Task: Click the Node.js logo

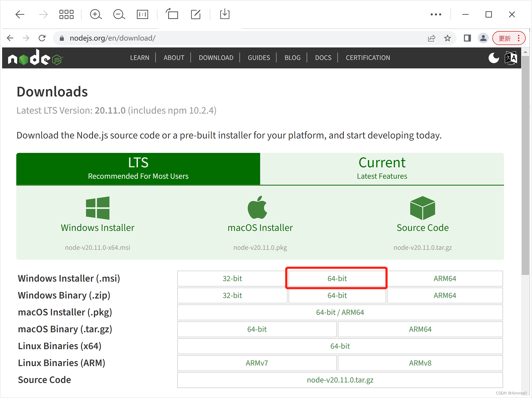Action: pos(35,58)
